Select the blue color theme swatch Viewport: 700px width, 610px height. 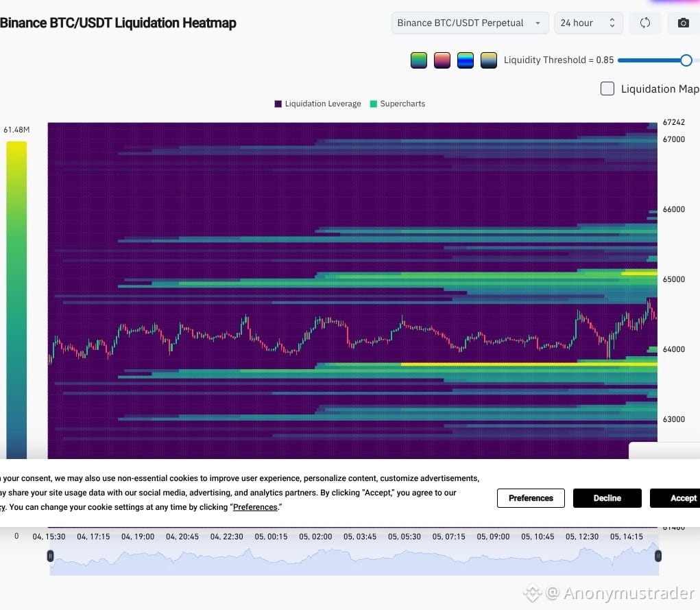point(465,60)
